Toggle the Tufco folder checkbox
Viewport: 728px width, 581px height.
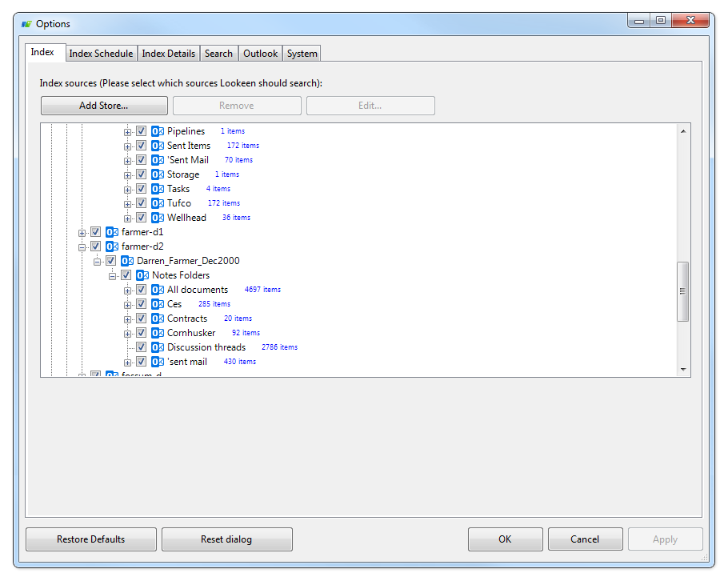142,203
